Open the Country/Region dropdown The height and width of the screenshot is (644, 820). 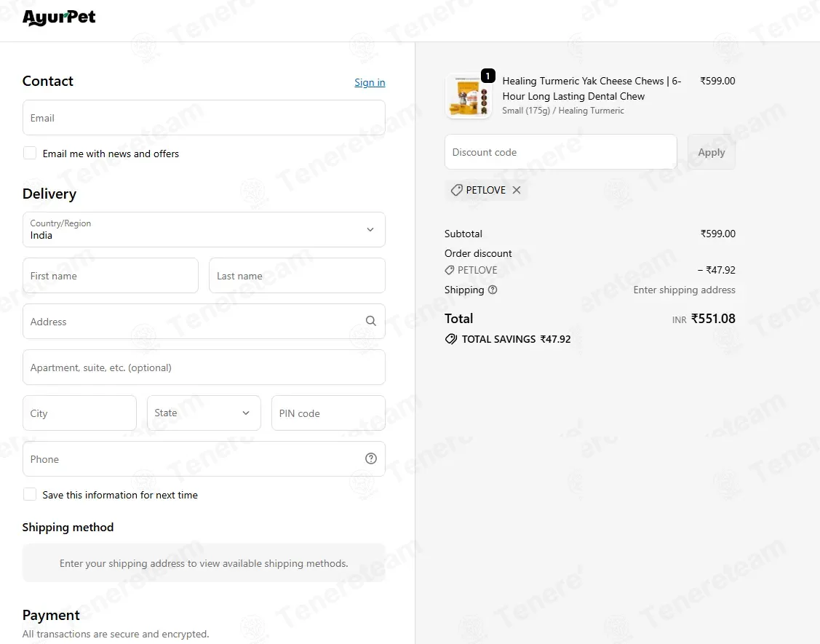coord(204,230)
